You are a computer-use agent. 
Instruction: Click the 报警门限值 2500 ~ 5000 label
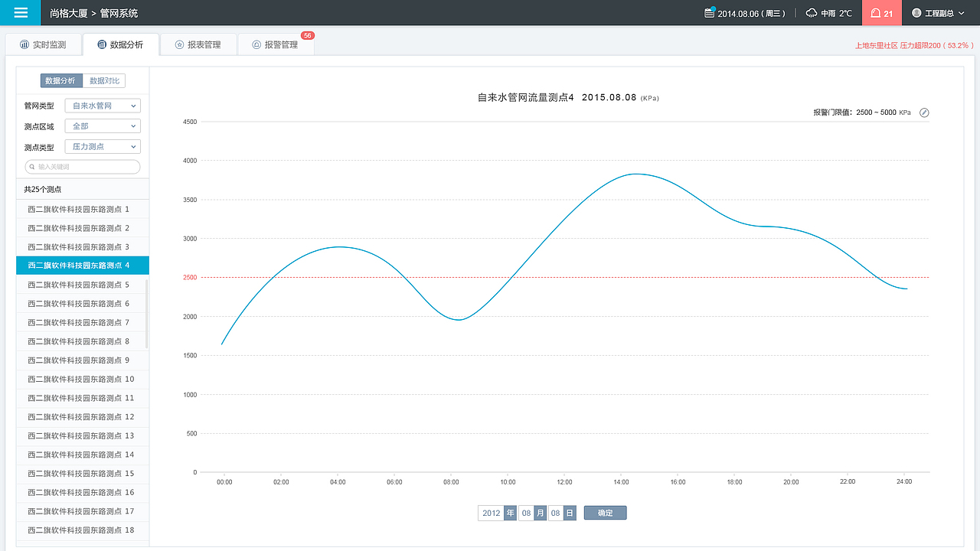[862, 112]
